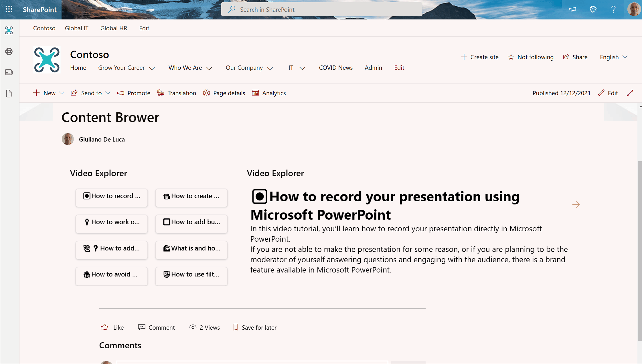Viewport: 642px width, 364px height.
Task: Open the Analytics toolbar button
Action: click(269, 93)
